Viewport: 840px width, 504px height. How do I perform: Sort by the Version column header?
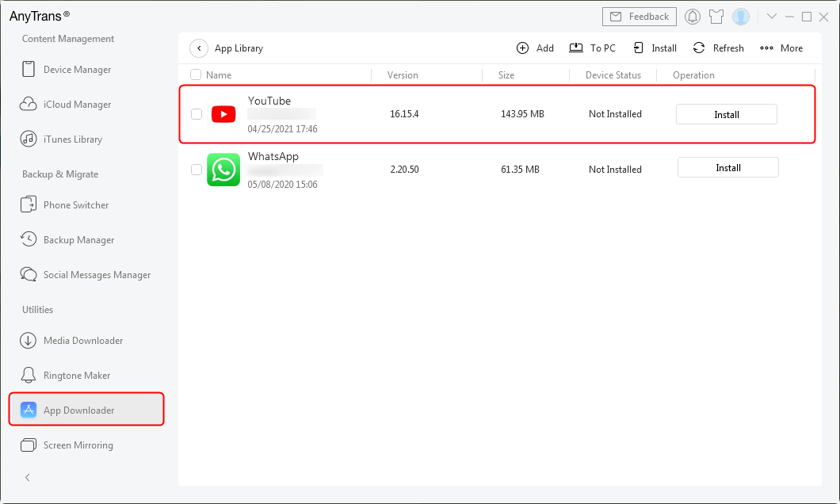[x=403, y=75]
